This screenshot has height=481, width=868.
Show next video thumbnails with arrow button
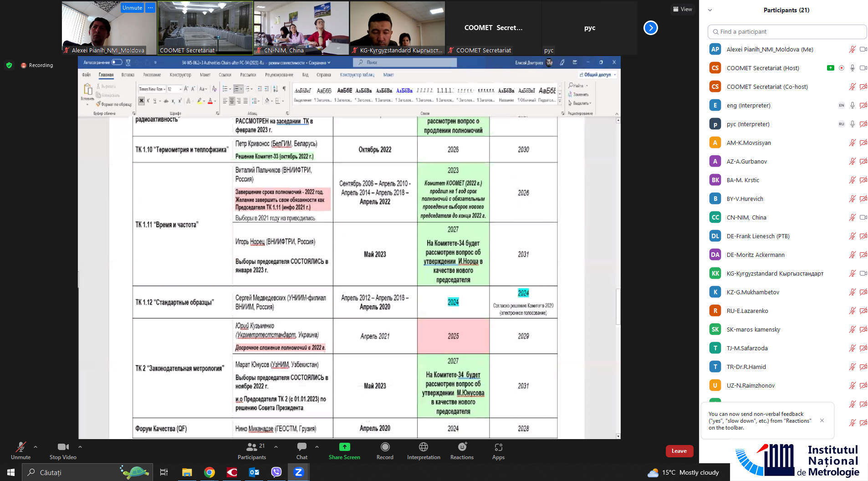point(650,28)
